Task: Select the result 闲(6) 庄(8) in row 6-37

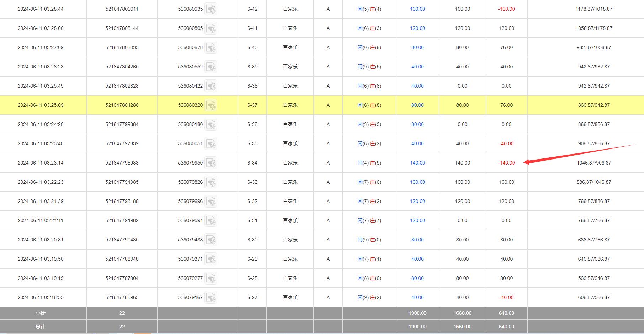Action: (369, 105)
